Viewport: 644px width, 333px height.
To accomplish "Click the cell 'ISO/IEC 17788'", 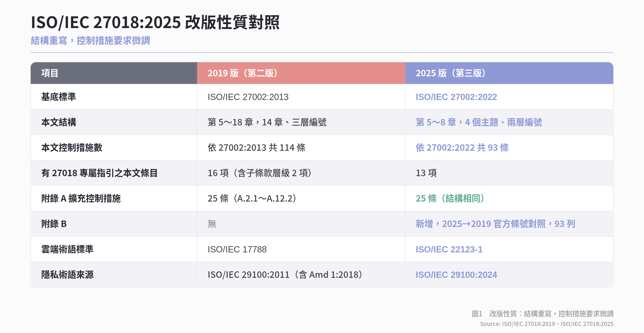I will (237, 249).
